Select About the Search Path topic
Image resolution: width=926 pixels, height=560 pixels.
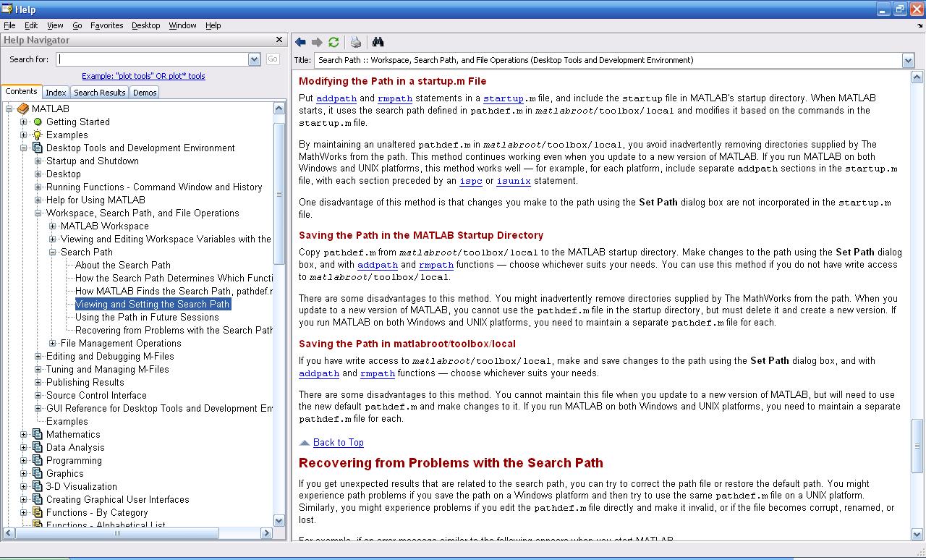point(123,265)
